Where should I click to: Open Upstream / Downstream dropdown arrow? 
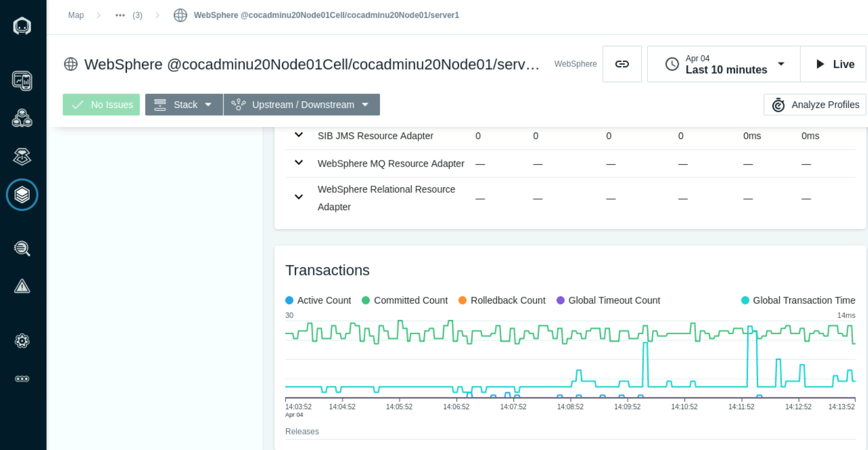(365, 105)
